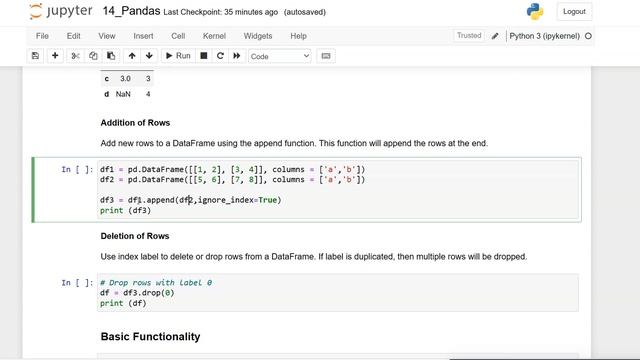Open the Help menu

298,36
